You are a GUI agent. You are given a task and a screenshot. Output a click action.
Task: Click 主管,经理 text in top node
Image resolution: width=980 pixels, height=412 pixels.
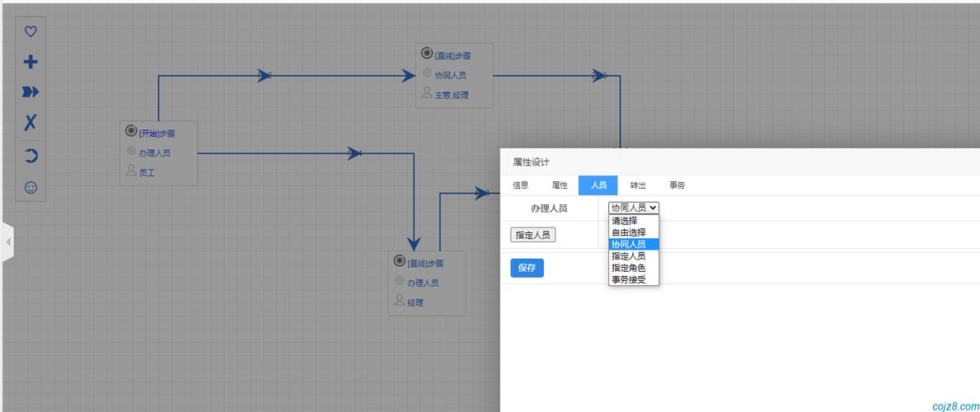[452, 96]
